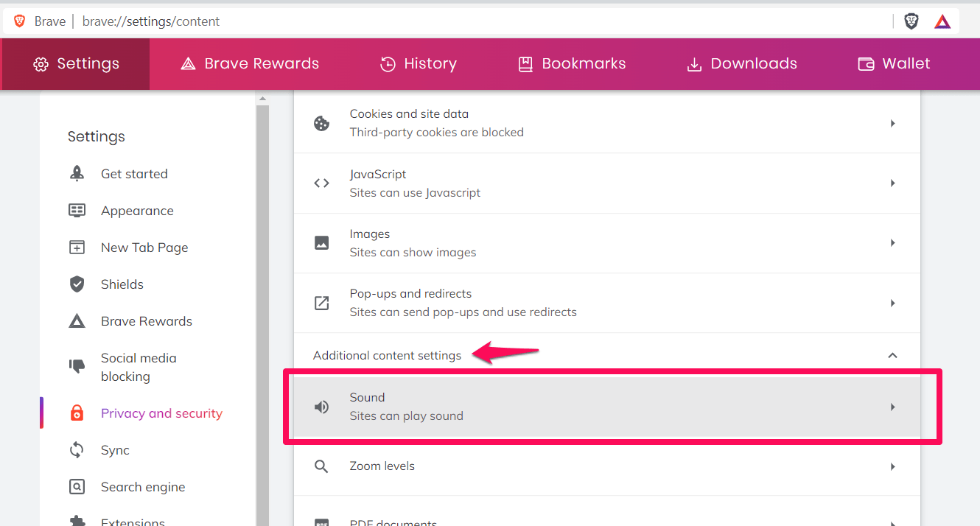
Task: Click 'Sites can show images' text
Action: coord(413,253)
